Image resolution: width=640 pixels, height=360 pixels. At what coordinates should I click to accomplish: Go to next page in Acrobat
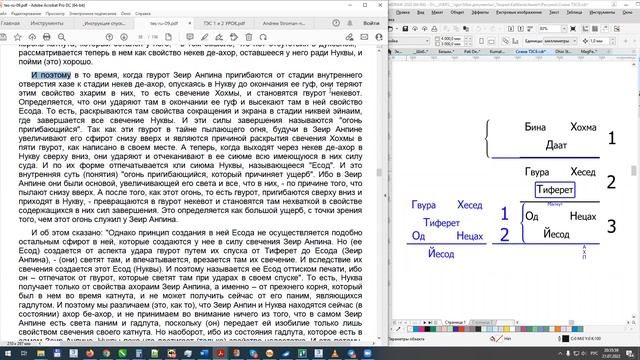(x=124, y=37)
